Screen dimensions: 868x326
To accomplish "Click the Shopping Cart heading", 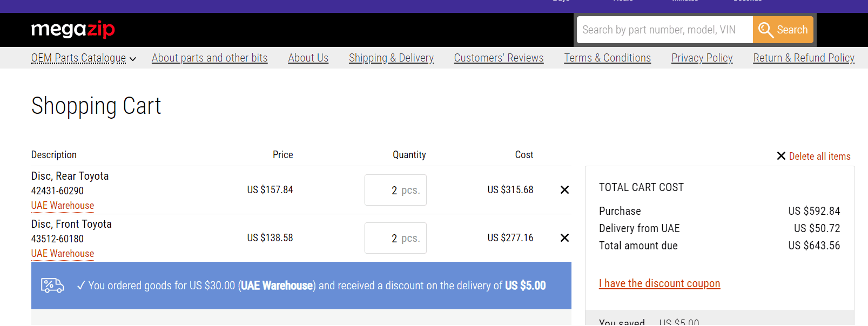I will (x=96, y=106).
